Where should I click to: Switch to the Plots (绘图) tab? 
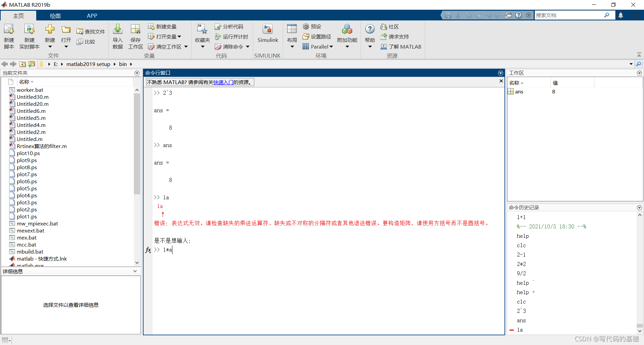[x=55, y=16]
